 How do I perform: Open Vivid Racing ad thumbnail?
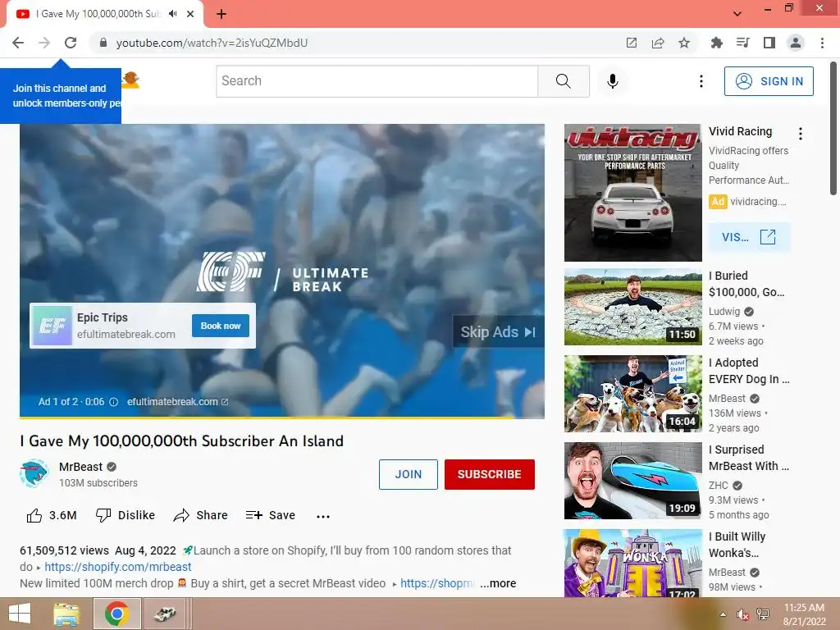633,193
